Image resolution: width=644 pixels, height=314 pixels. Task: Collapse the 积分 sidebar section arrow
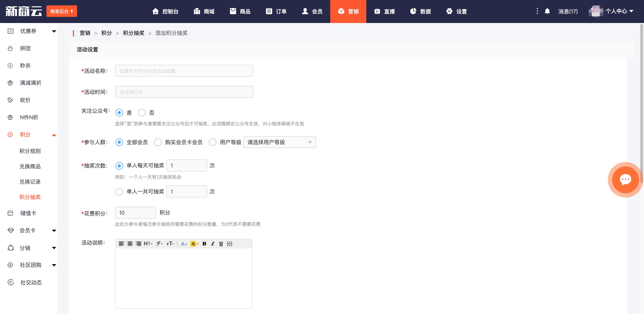coord(54,135)
